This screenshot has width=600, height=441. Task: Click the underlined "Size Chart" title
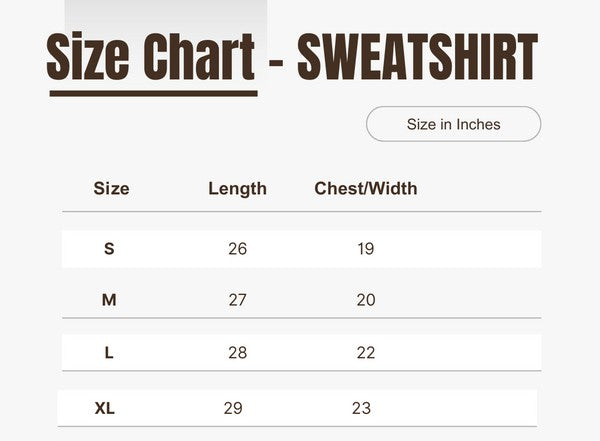coord(150,58)
